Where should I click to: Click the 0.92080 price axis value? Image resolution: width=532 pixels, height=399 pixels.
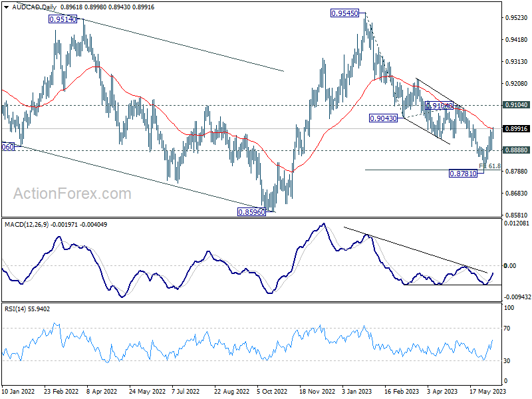coord(517,84)
